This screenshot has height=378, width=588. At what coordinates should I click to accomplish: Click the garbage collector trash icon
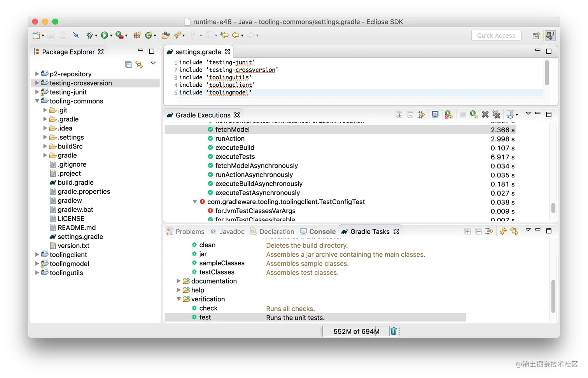tap(394, 331)
